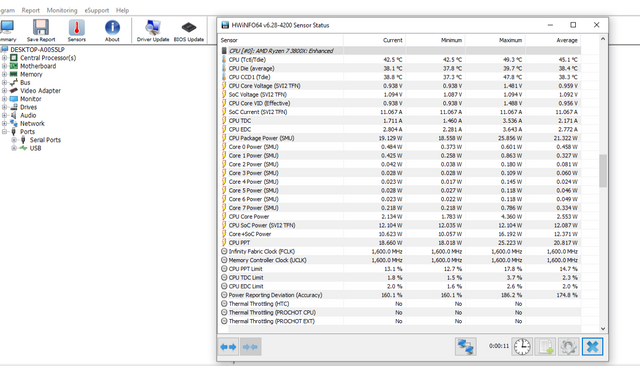This screenshot has width=640, height=366.
Task: Expand the Motherboard tree node
Action: [4, 66]
